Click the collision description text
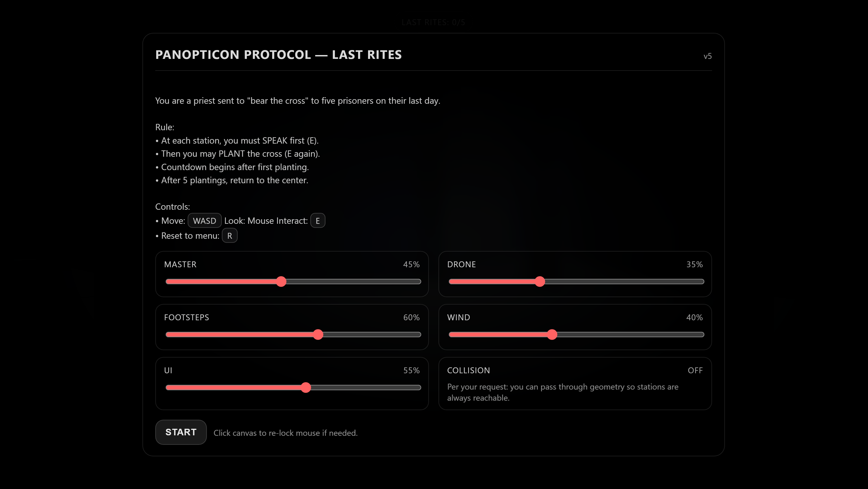The height and width of the screenshot is (489, 868). pyautogui.click(x=562, y=392)
